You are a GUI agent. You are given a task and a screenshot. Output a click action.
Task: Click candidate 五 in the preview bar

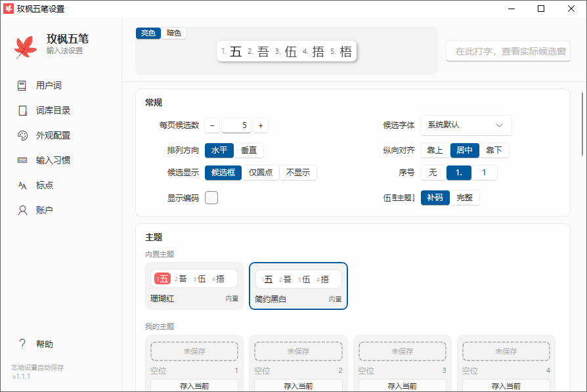[236, 51]
